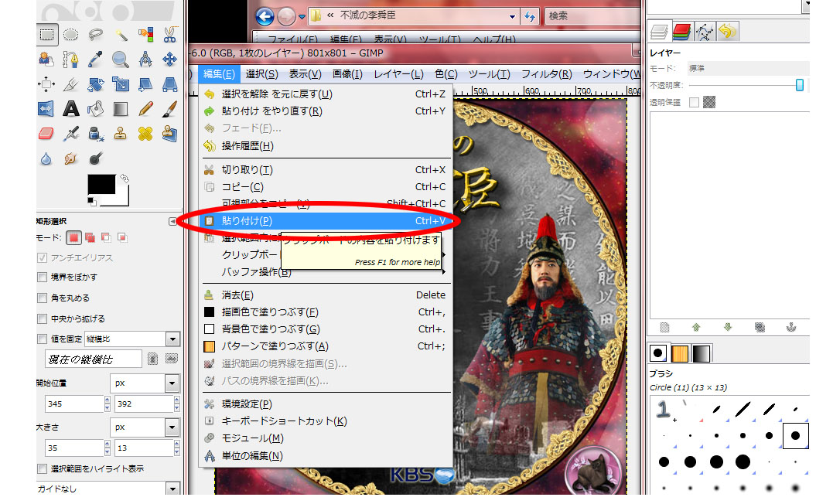Image resolution: width=833 pixels, height=504 pixels.
Task: Select the Airbrush tool
Action: [x=70, y=133]
